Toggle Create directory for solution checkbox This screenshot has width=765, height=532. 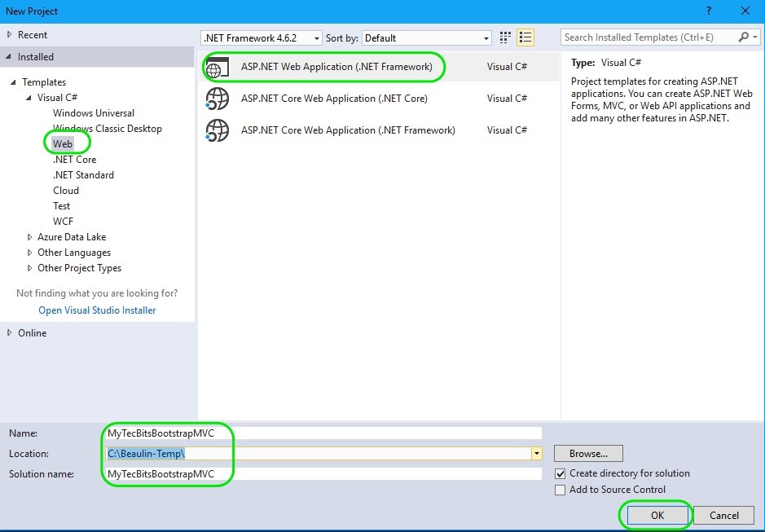click(560, 473)
